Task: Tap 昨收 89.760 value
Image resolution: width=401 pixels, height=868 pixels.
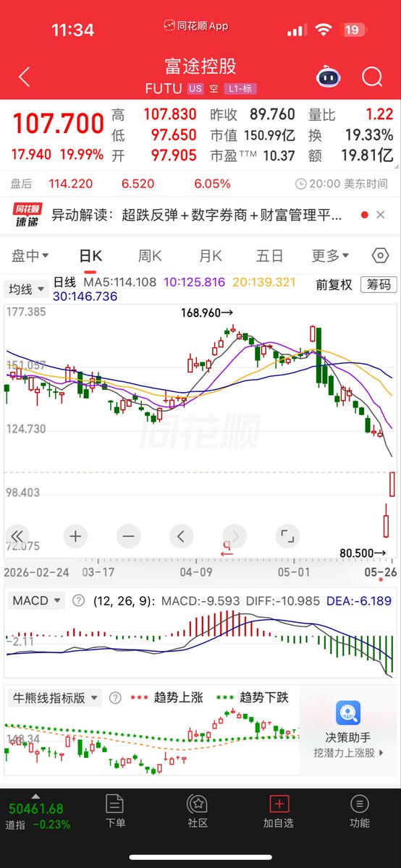Action: [x=273, y=114]
